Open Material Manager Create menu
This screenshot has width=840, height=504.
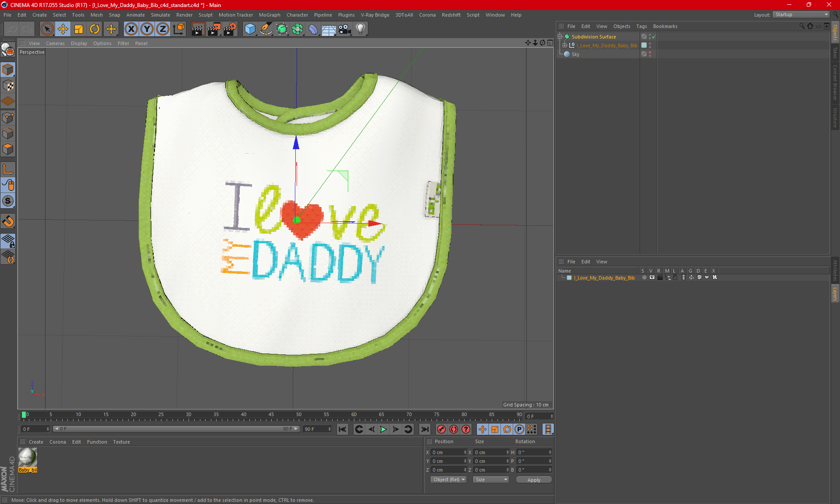pos(36,442)
